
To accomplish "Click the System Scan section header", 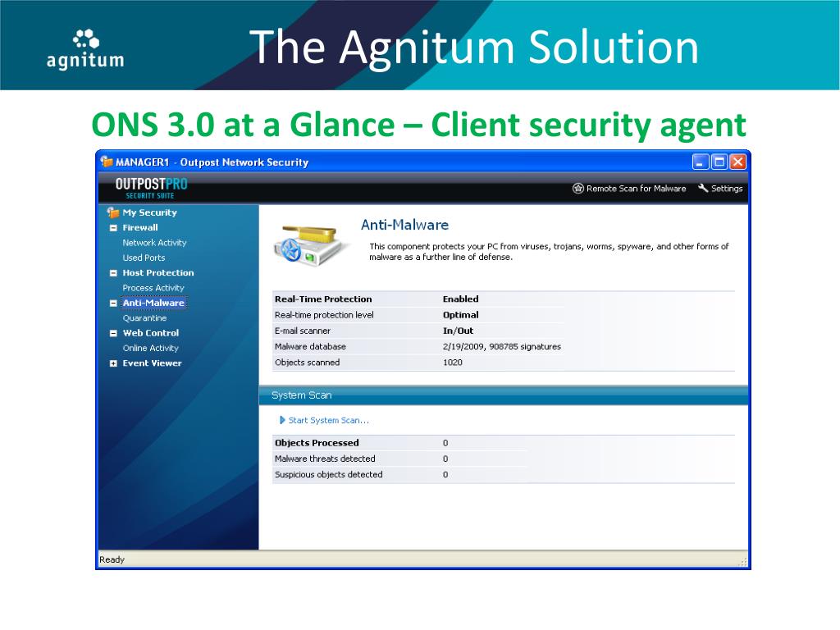I will tap(504, 395).
